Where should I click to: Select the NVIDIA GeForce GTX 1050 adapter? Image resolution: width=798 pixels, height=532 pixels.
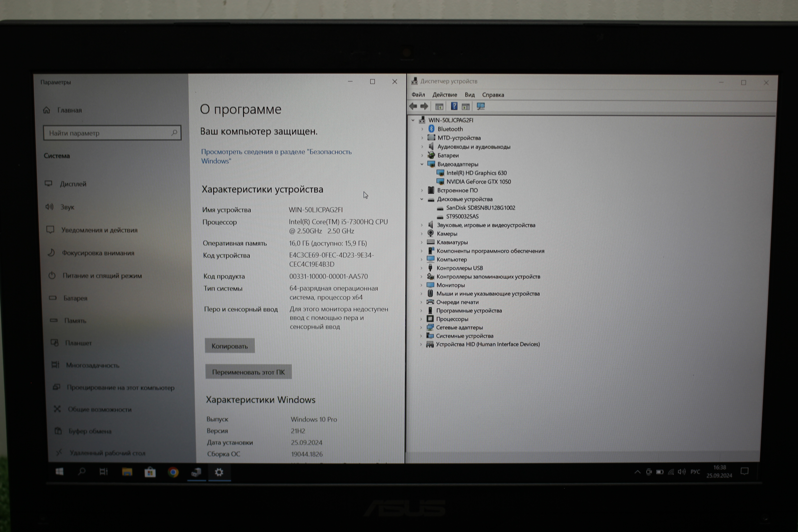[x=478, y=182]
